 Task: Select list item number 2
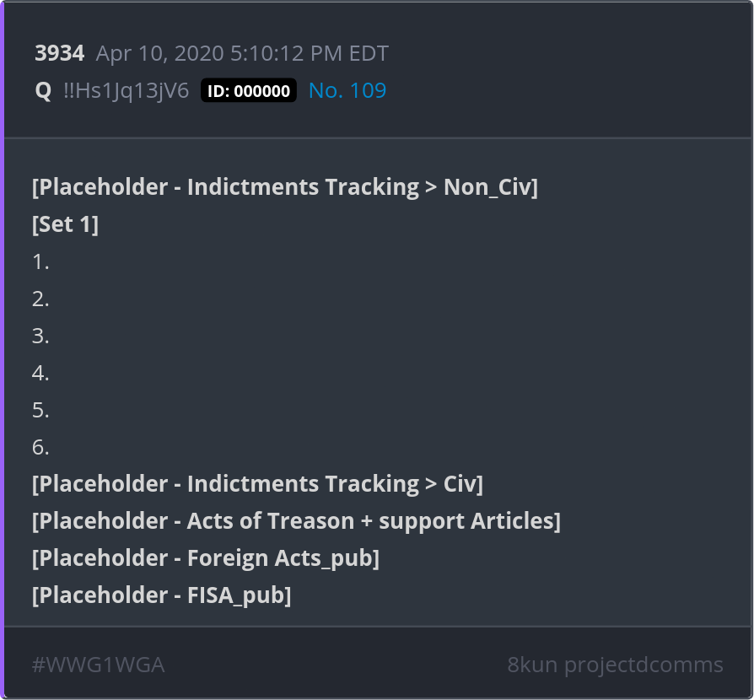[x=40, y=299]
